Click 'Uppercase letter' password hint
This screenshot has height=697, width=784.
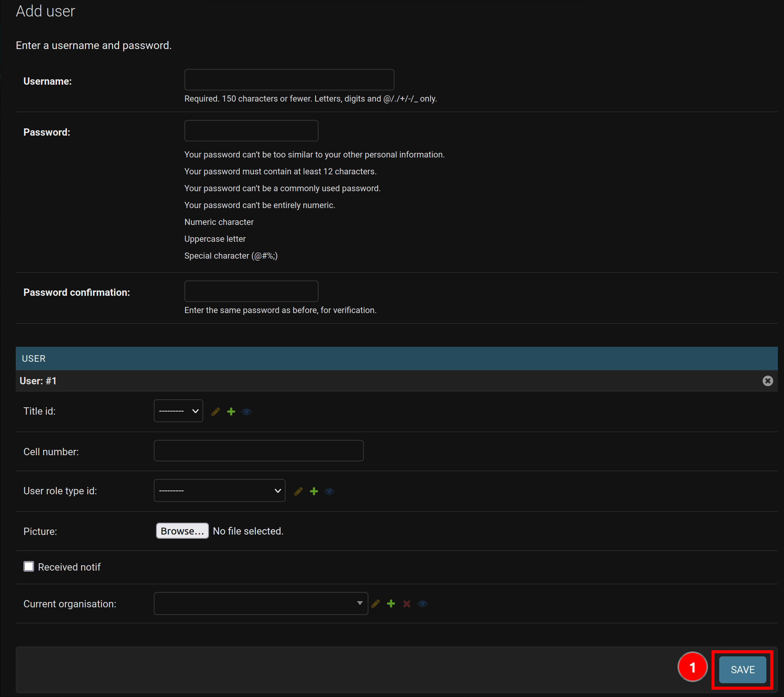point(215,239)
